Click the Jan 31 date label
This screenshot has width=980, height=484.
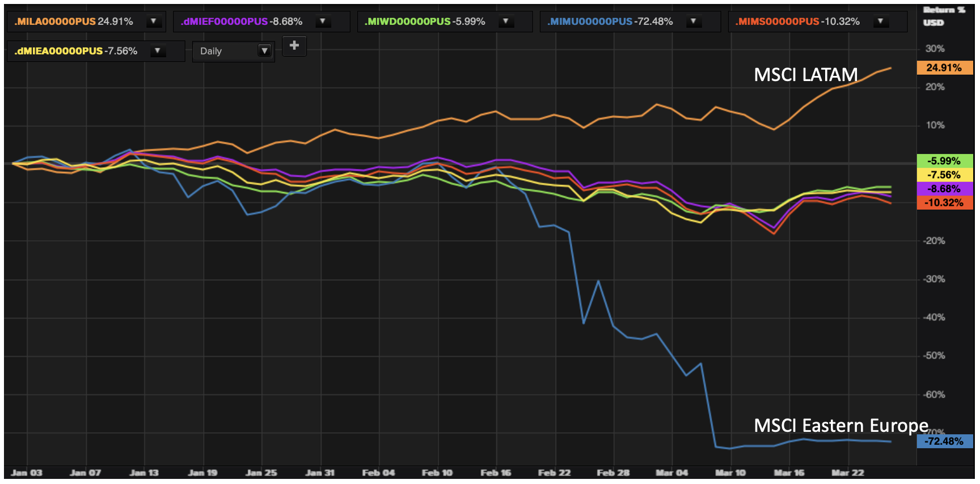pyautogui.click(x=320, y=473)
